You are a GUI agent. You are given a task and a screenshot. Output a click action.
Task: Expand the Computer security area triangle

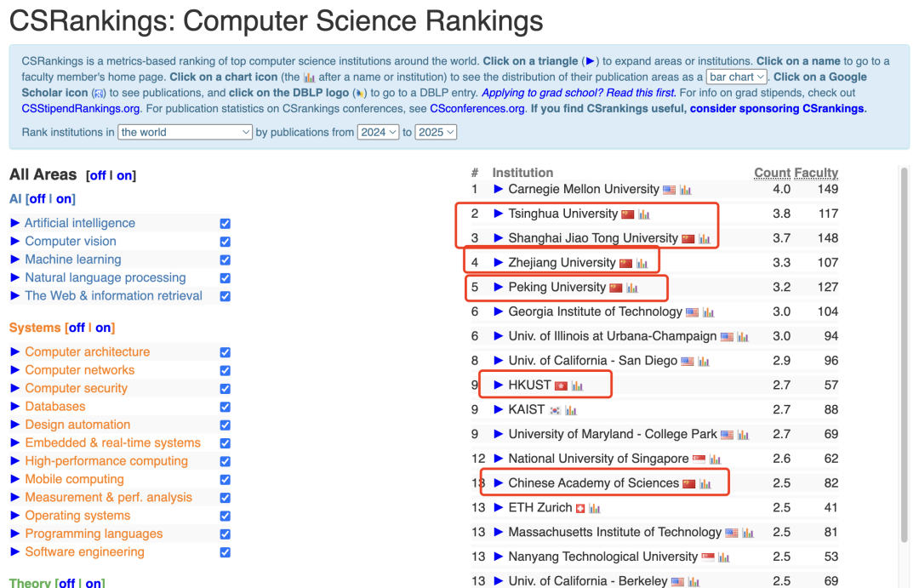(14, 388)
